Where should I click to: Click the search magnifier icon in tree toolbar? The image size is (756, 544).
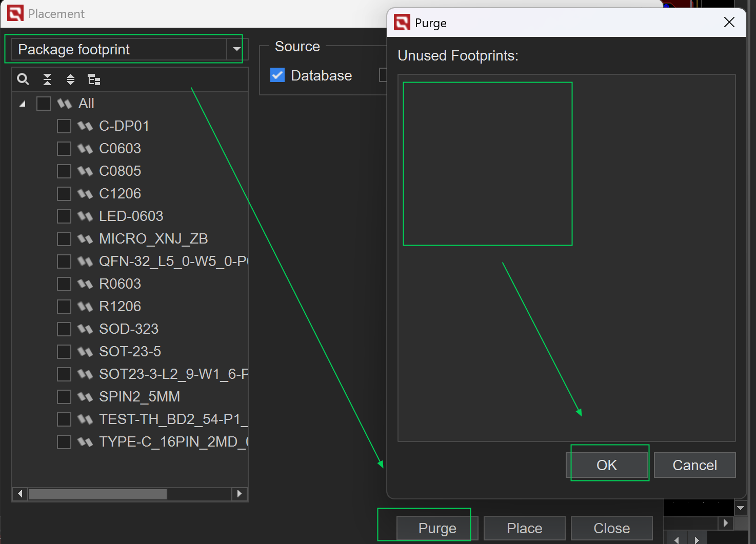[x=23, y=79]
